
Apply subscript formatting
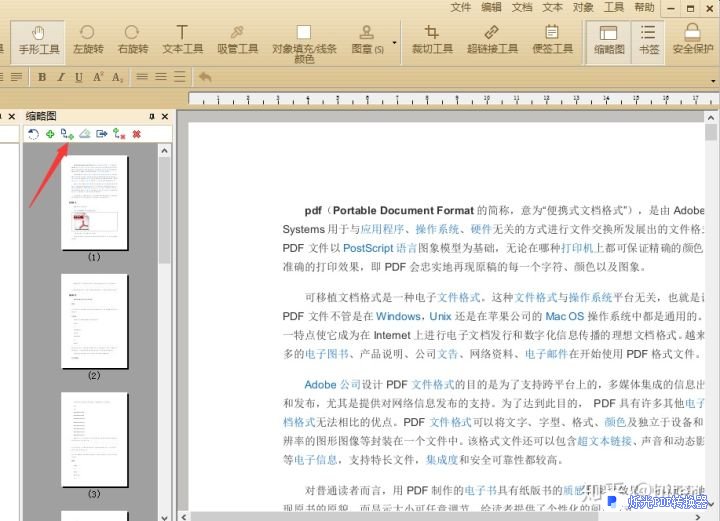[x=117, y=77]
